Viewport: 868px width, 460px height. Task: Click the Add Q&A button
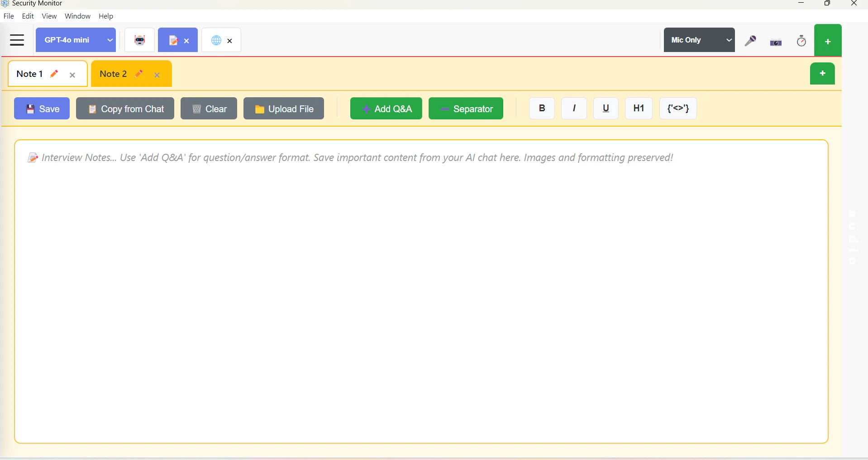[x=386, y=108]
